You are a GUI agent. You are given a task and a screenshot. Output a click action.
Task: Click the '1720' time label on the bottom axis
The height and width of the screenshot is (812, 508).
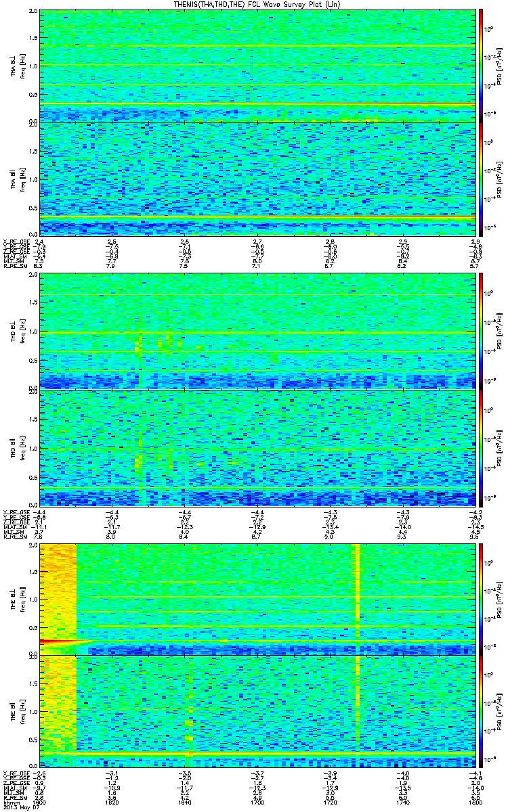coord(329,803)
